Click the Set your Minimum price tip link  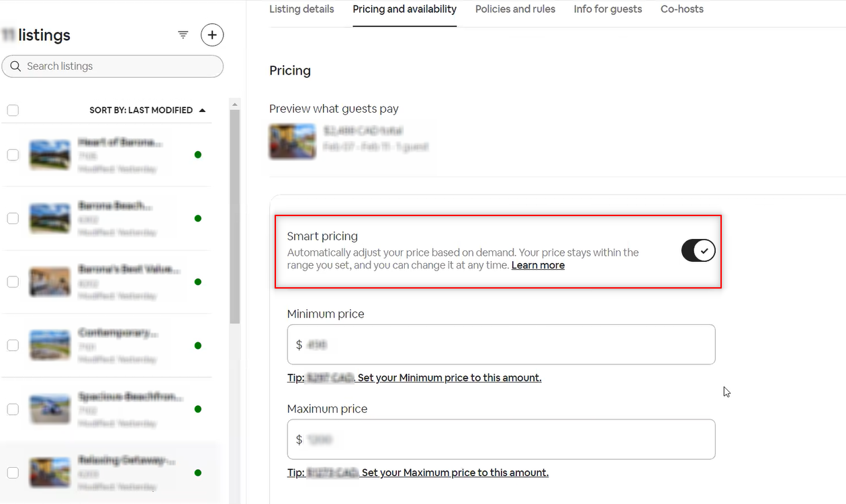[449, 378]
